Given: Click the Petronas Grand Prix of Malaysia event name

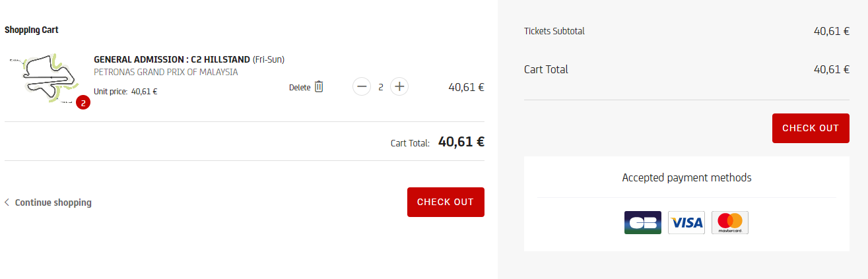Looking at the screenshot, I should click(166, 72).
